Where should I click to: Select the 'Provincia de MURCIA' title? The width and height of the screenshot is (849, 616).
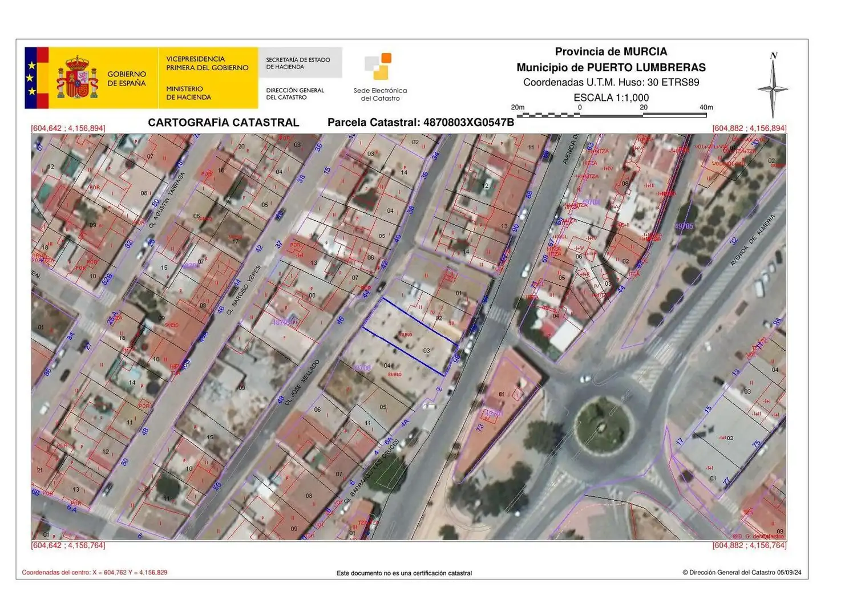tap(611, 52)
